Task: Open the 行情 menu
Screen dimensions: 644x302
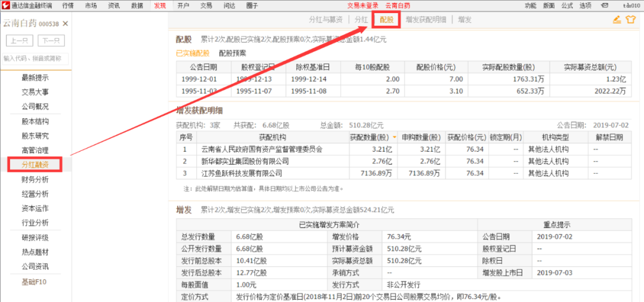Action: coord(69,5)
